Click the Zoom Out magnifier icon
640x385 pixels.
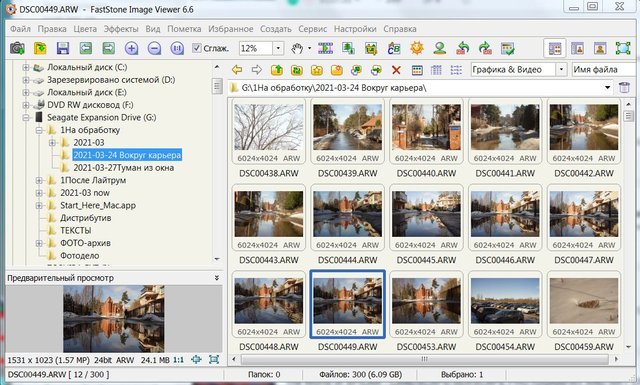click(x=154, y=48)
